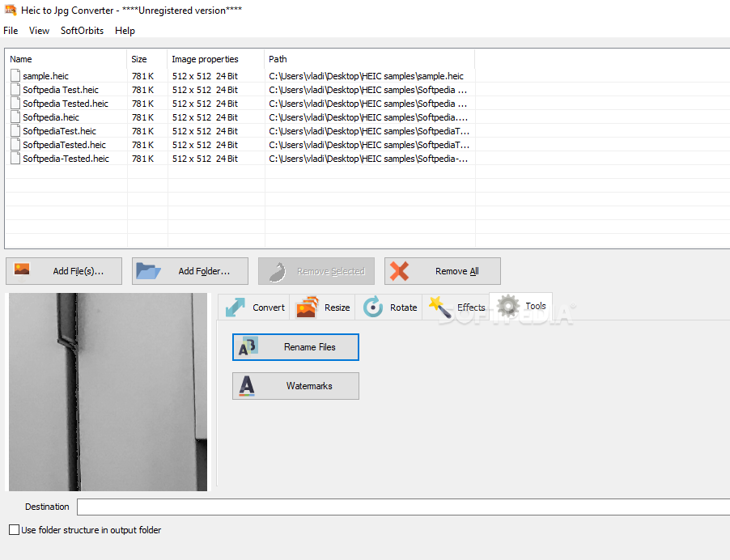This screenshot has width=730, height=560.
Task: Click the 781 K size of sample.heic
Action: 142,76
